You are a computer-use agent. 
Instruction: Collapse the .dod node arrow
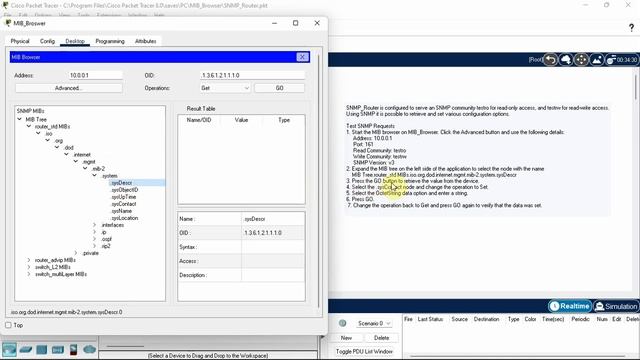57,147
